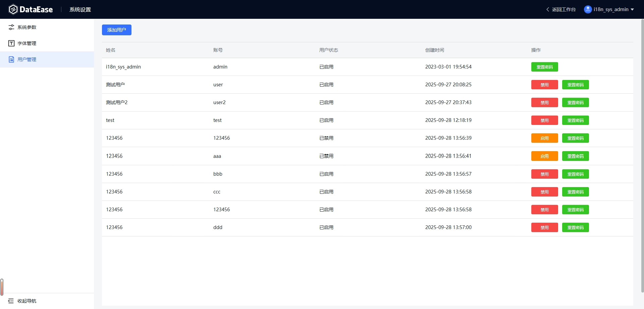Reset password for the test account
The width and height of the screenshot is (644, 309).
pyautogui.click(x=576, y=120)
